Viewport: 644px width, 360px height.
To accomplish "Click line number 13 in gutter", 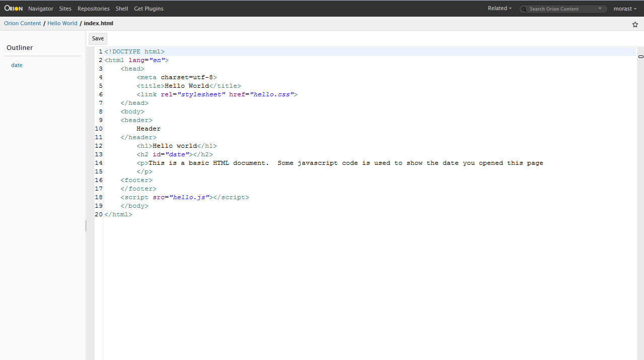I will pyautogui.click(x=99, y=154).
